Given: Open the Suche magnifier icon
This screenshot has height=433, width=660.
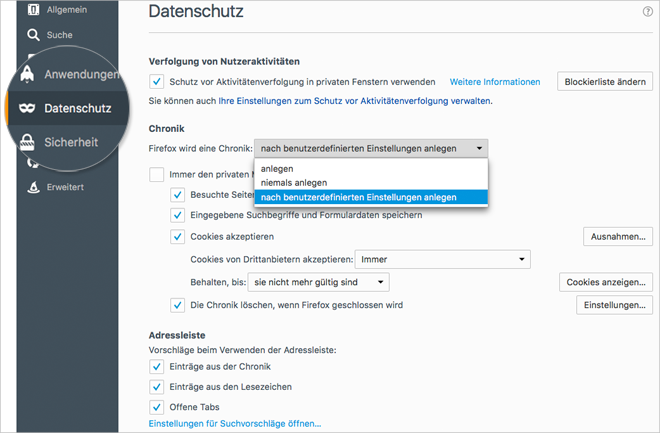Looking at the screenshot, I should coord(32,34).
